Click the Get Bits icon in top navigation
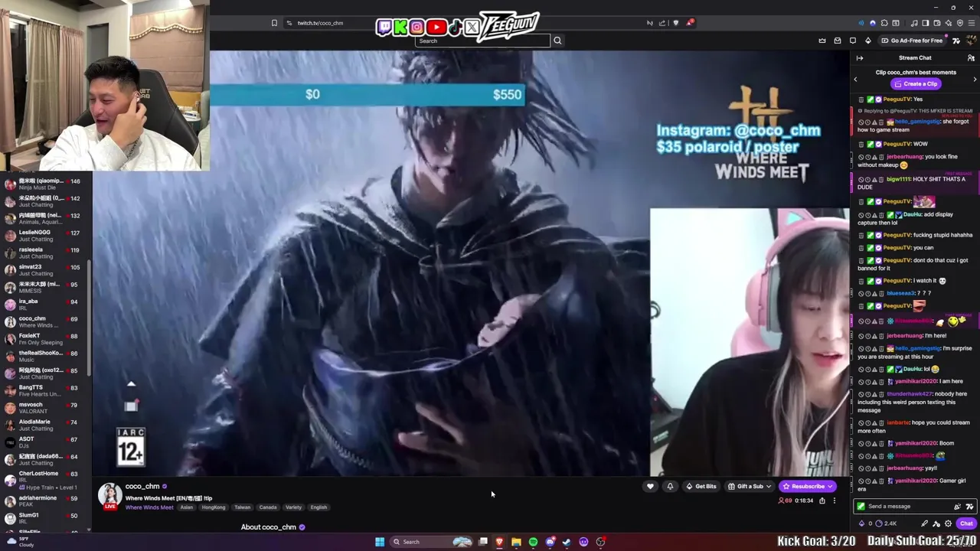This screenshot has height=551, width=980. point(868,41)
